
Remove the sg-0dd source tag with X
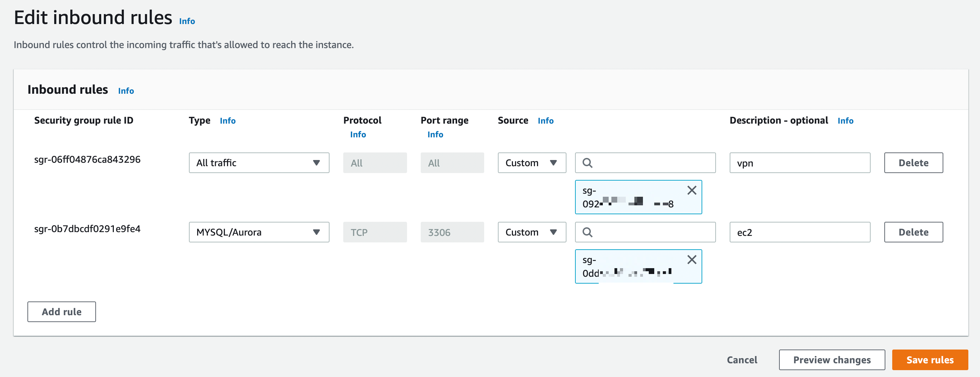691,259
